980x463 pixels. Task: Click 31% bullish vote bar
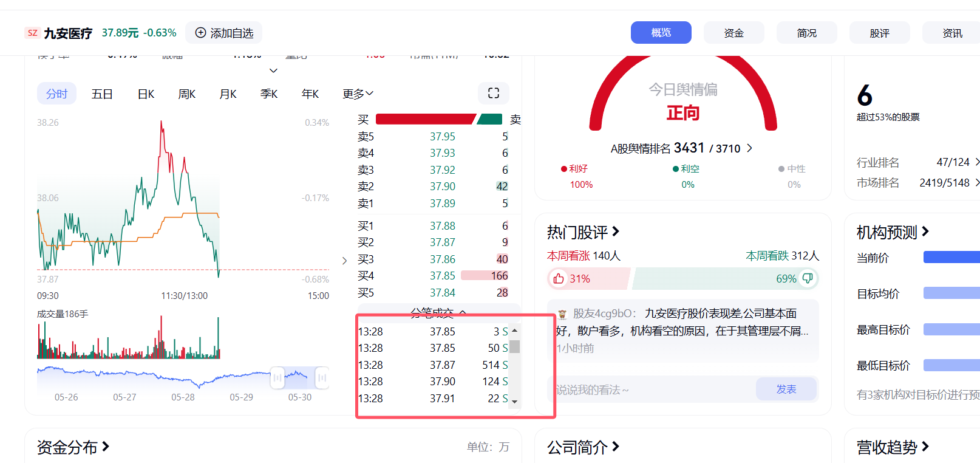(x=588, y=278)
